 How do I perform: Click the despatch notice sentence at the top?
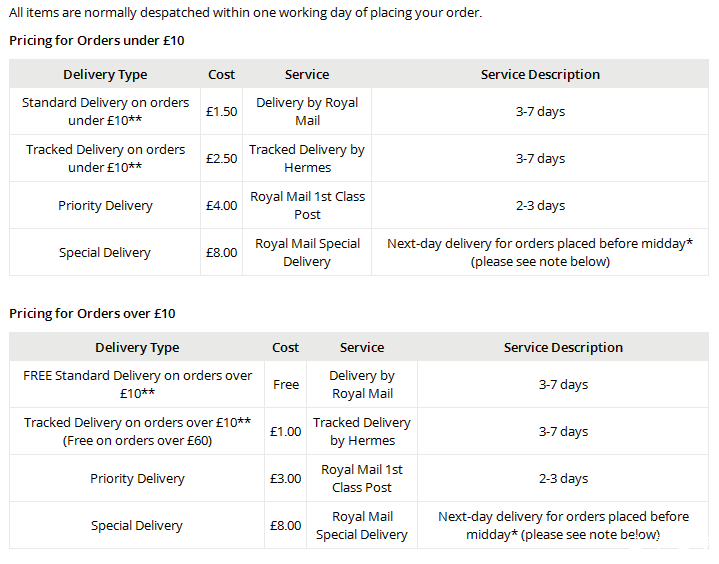[245, 12]
